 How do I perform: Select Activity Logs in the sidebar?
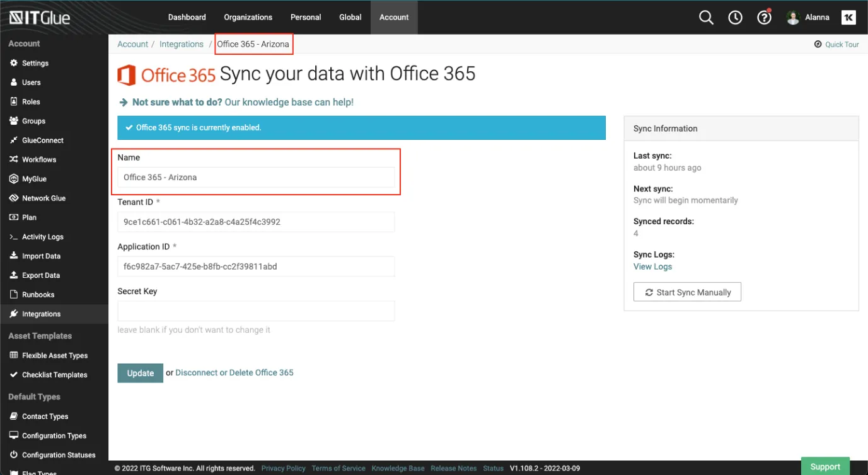42,237
